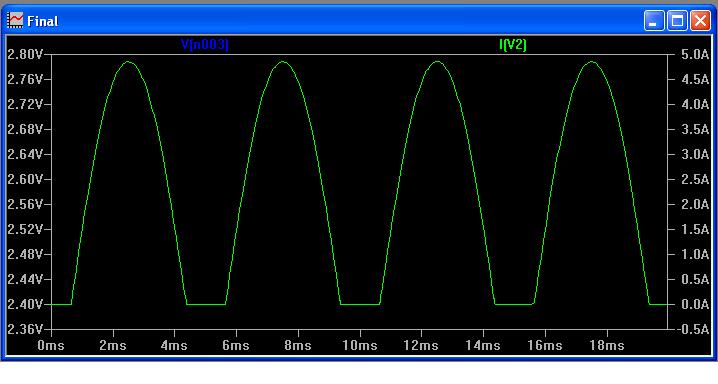Viewport: 718px width, 384px height.
Task: Click the 0ms time axis label
Action: tap(51, 345)
